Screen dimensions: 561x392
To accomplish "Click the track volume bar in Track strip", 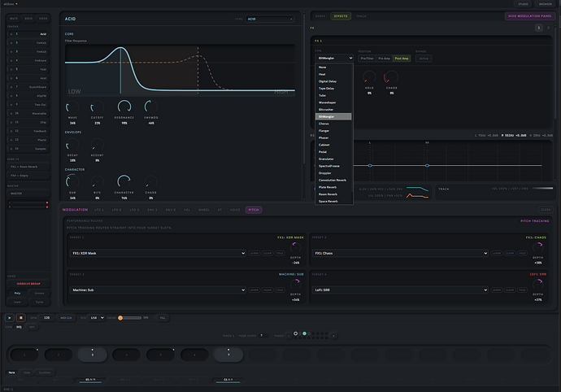I will [x=542, y=189].
